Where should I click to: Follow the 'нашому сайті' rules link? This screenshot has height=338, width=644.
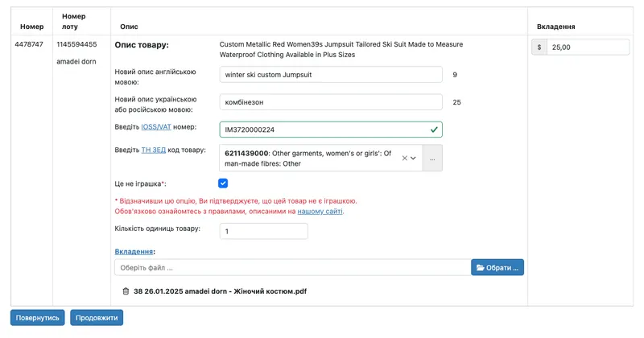point(320,212)
